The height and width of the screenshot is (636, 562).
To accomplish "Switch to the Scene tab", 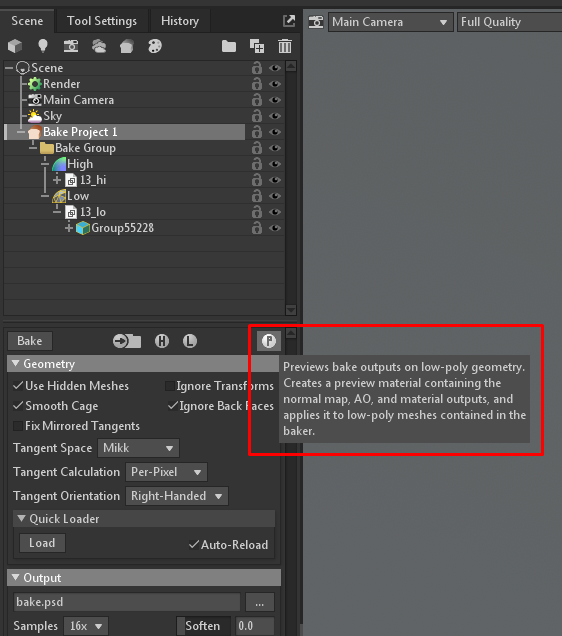I will 27,21.
